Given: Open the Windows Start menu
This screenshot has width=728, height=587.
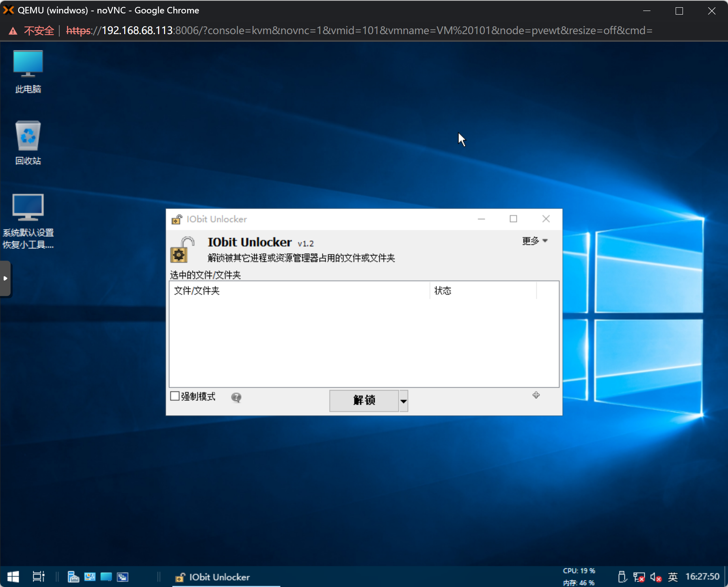Looking at the screenshot, I should [13, 576].
